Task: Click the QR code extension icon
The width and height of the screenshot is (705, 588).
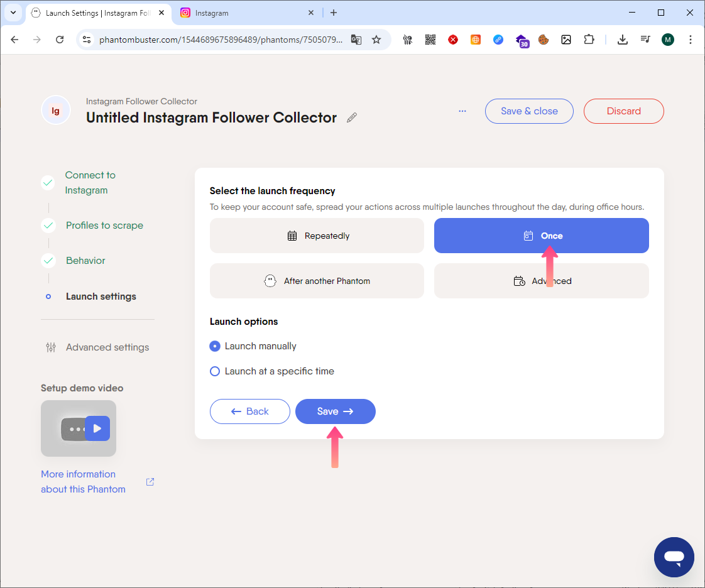Action: [430, 40]
